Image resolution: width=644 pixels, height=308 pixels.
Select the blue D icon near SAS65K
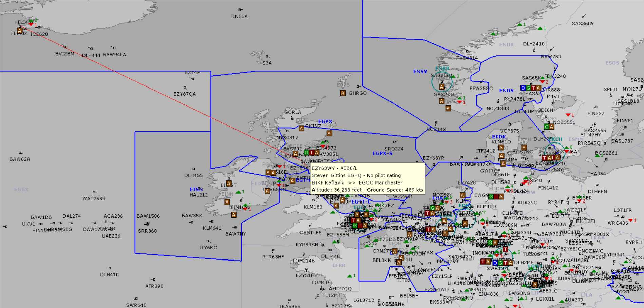tap(523, 88)
